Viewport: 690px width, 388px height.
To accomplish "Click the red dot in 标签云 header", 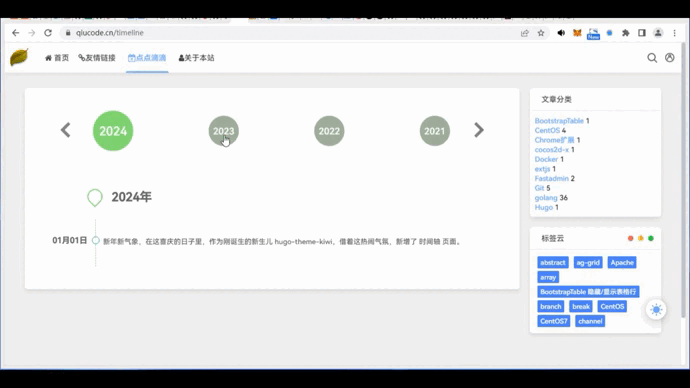I will [631, 238].
